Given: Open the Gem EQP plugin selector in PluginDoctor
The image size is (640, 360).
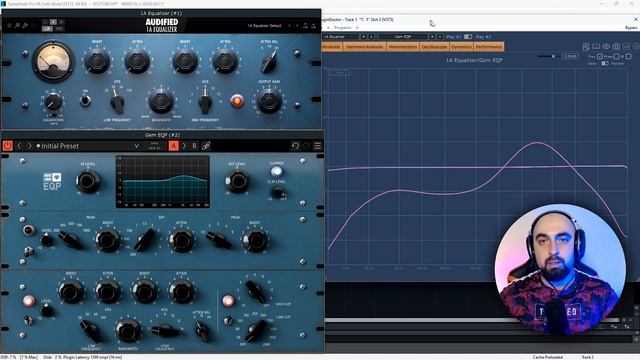Looking at the screenshot, I should pos(402,37).
